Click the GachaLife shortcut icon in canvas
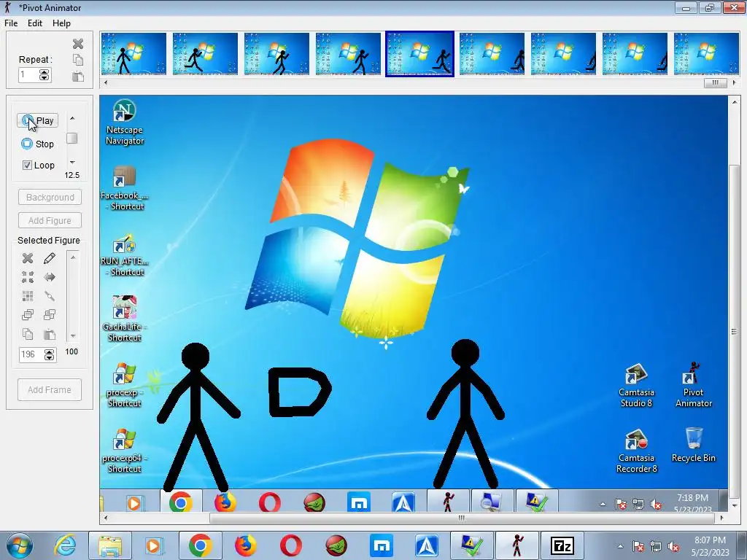Image resolution: width=747 pixels, height=560 pixels. click(x=124, y=318)
